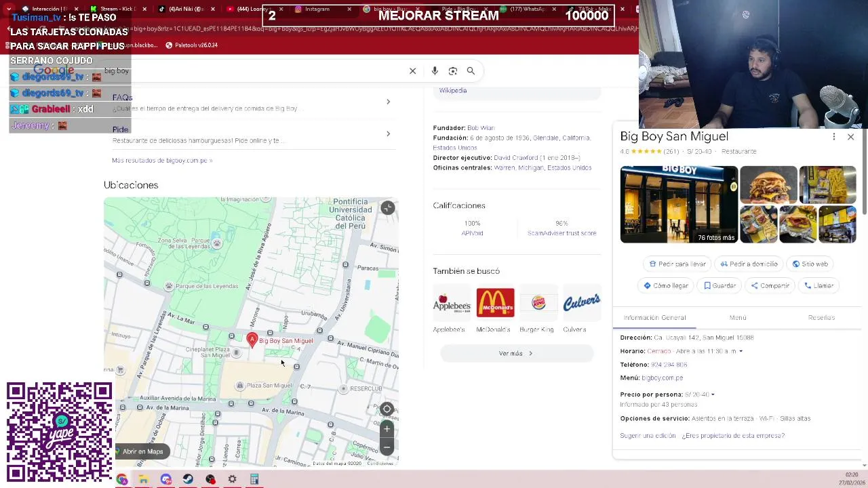Open Abrir en Maps button
Image resolution: width=868 pixels, height=488 pixels.
[142, 451]
